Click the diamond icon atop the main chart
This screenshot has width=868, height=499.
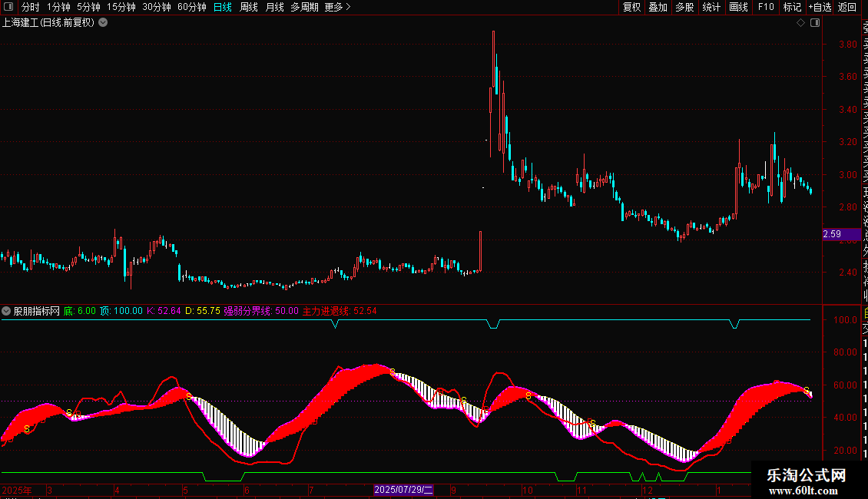[800, 23]
